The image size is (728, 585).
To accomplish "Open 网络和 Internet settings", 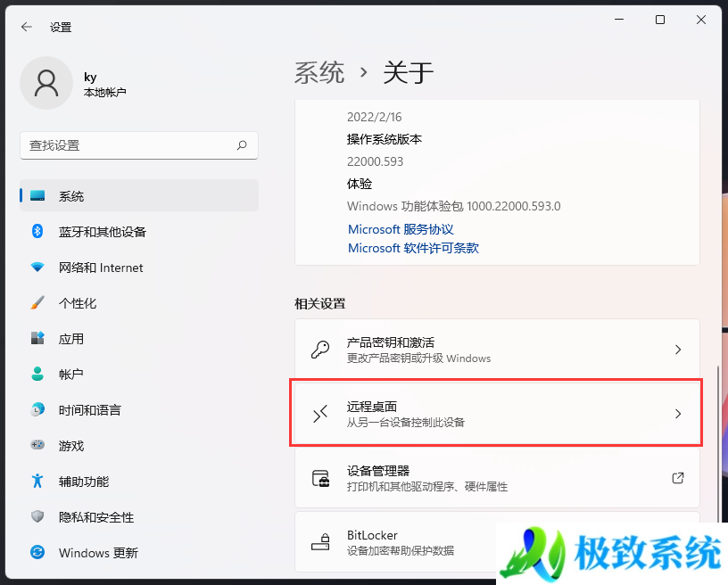I will click(139, 268).
